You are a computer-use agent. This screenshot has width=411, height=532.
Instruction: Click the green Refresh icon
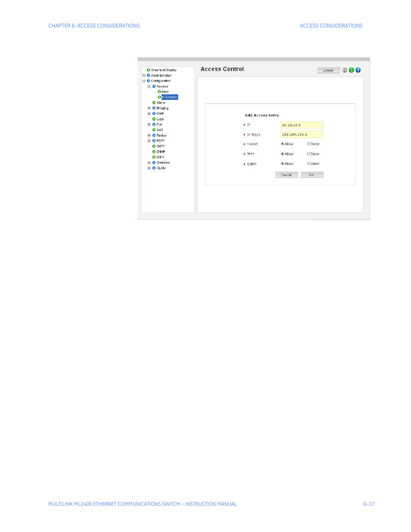351,70
